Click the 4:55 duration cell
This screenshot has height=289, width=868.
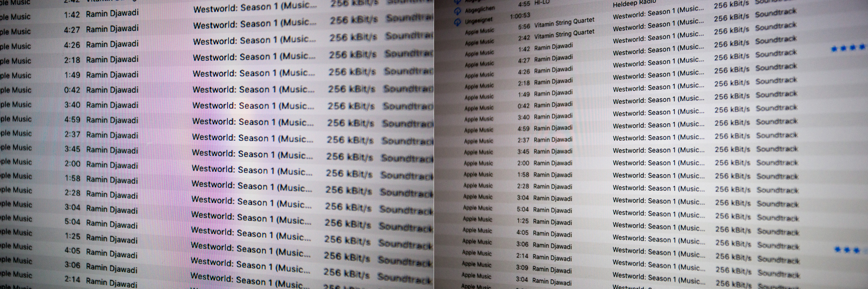click(x=524, y=4)
